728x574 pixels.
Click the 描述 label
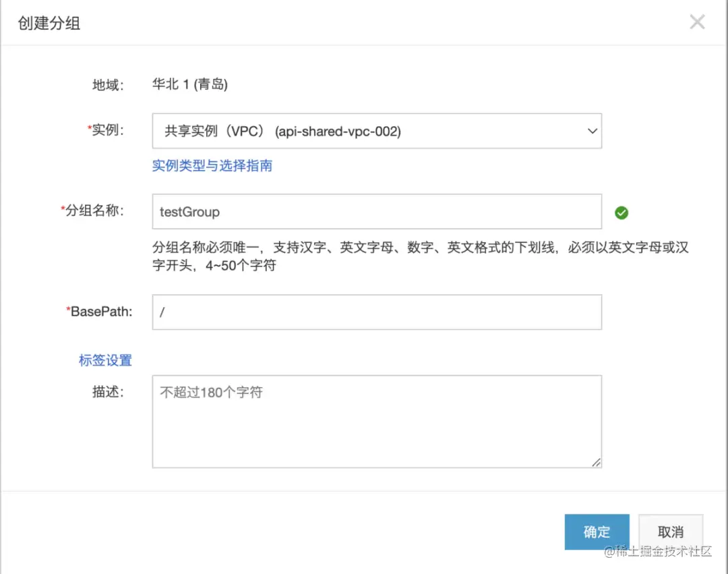(108, 392)
